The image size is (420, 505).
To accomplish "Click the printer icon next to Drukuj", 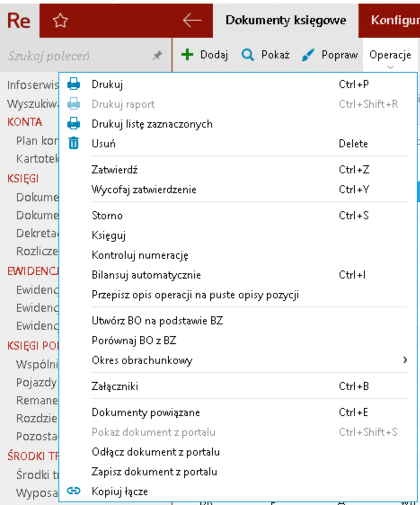I will 73,84.
